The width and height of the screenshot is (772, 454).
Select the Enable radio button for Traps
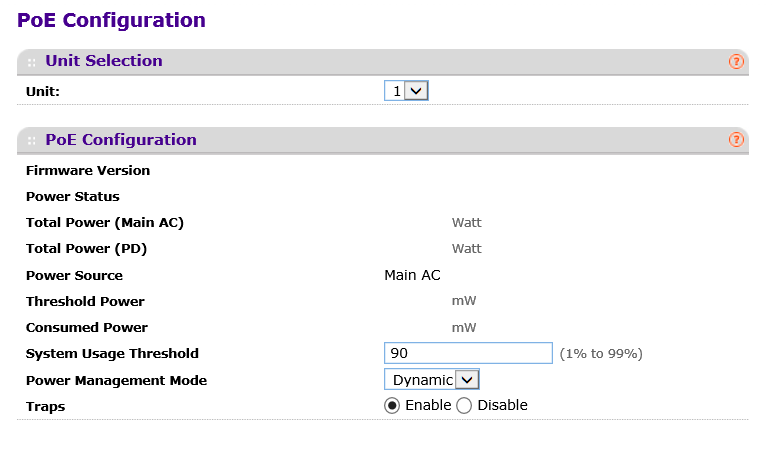click(392, 406)
